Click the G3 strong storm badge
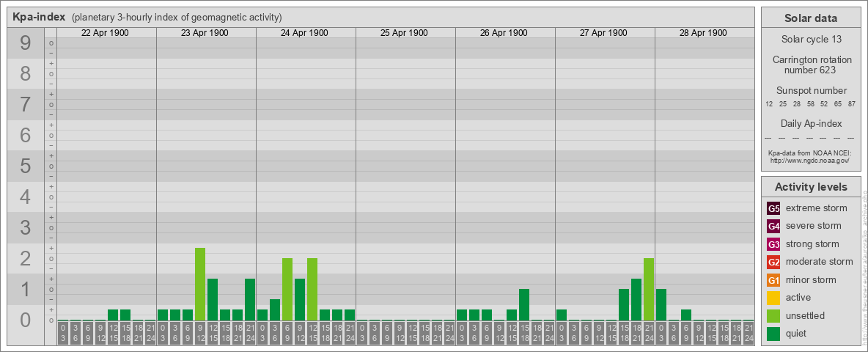This screenshot has width=868, height=352. pos(773,244)
